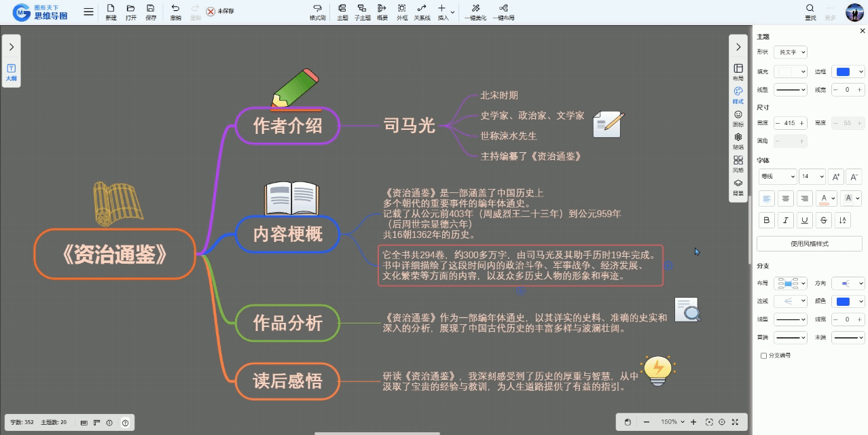Toggle italic text formatting

(785, 220)
